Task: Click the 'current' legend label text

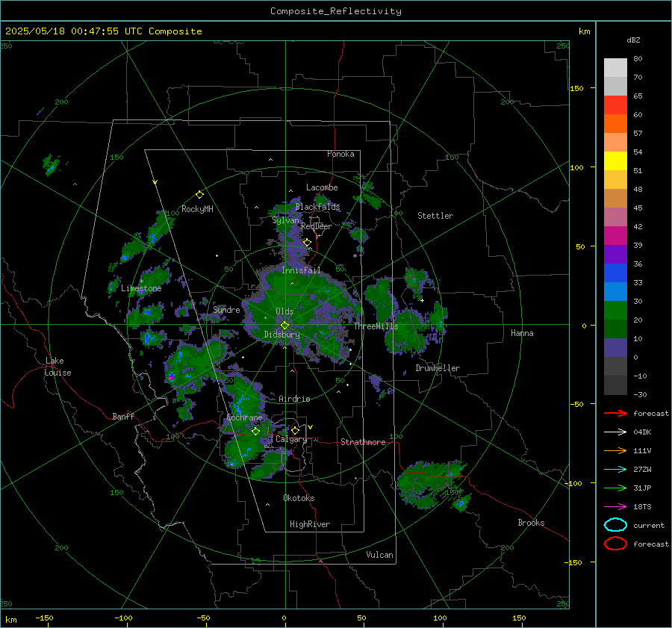Action: (649, 525)
